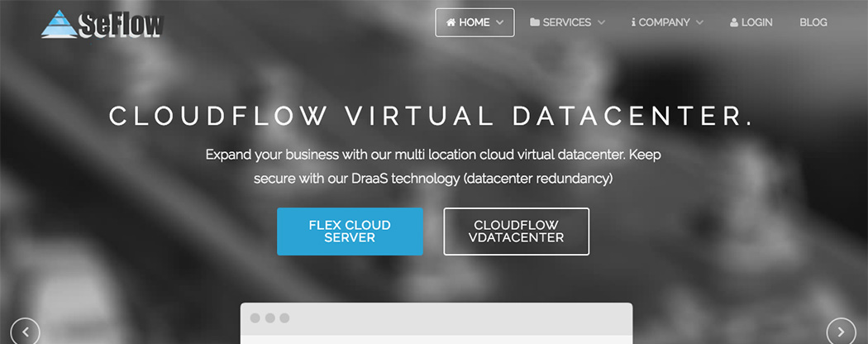Click the SeFlow pyramid logo icon
Screen dimensions: 868x344
tap(60, 24)
